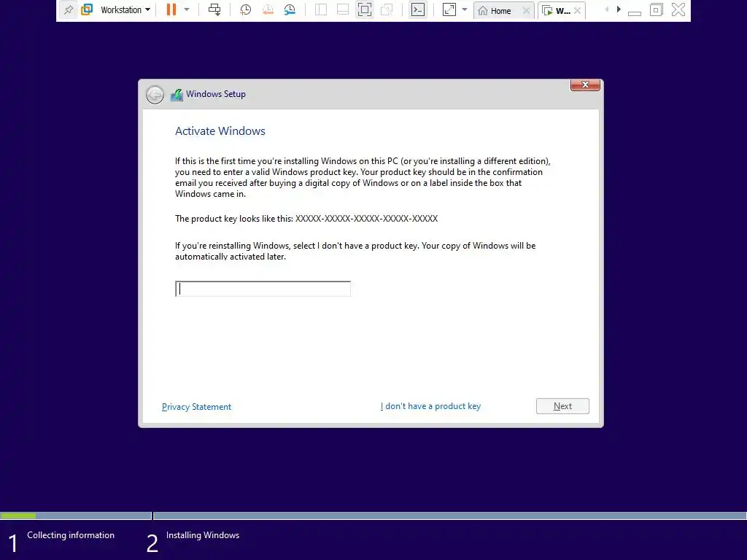The image size is (747, 560).
Task: Revert to the previous snapshot
Action: 268,9
